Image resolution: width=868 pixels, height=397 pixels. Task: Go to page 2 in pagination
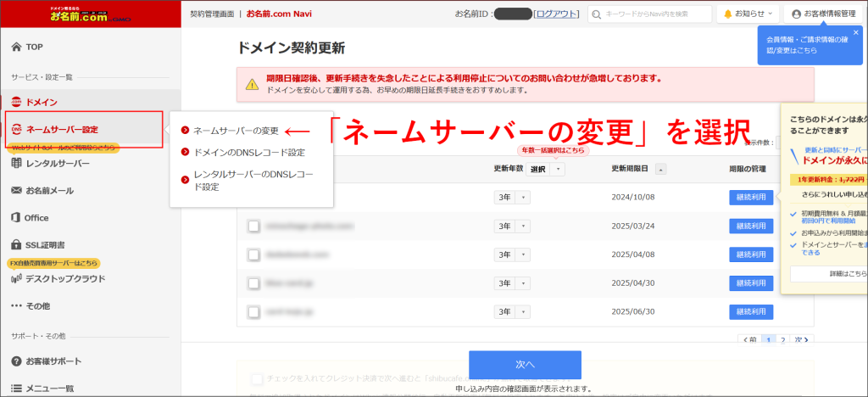click(782, 339)
